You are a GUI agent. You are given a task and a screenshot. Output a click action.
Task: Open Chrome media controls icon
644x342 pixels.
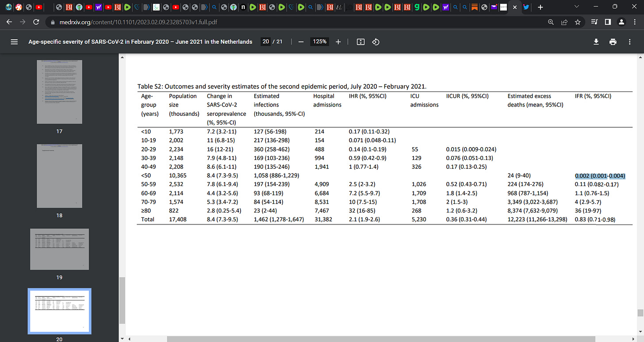click(594, 22)
